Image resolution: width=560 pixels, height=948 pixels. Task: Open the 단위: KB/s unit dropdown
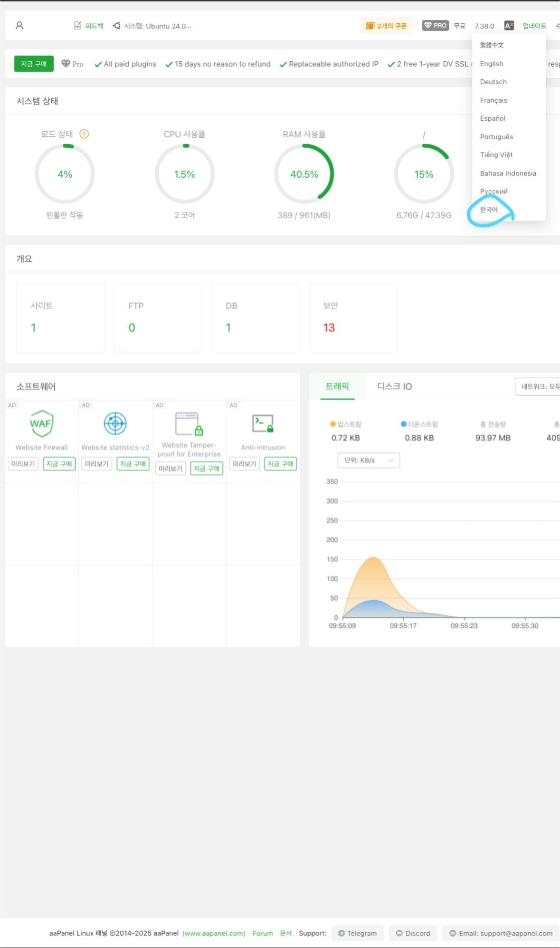point(369,460)
